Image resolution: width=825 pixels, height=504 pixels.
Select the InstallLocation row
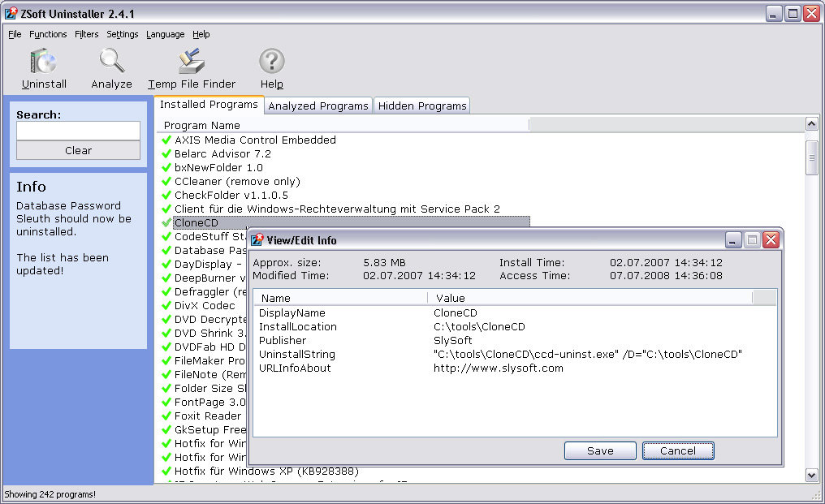click(x=515, y=327)
